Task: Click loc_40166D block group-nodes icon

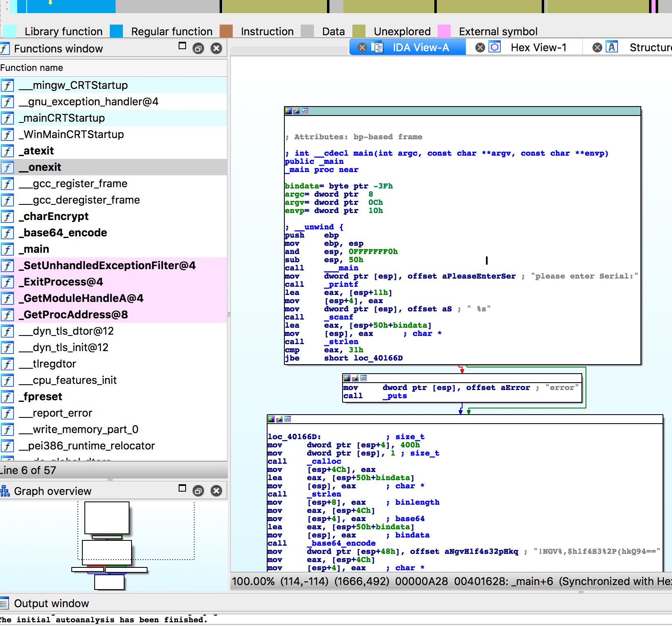Action: (x=288, y=419)
